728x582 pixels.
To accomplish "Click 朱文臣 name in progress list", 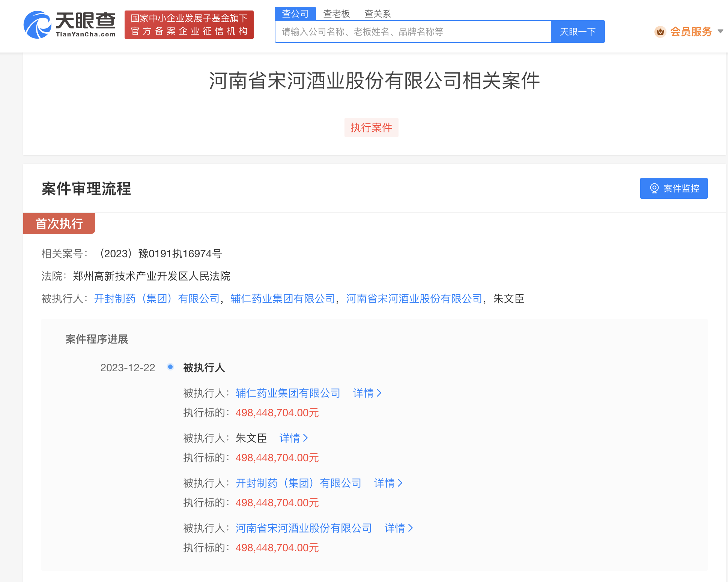I will tap(251, 438).
